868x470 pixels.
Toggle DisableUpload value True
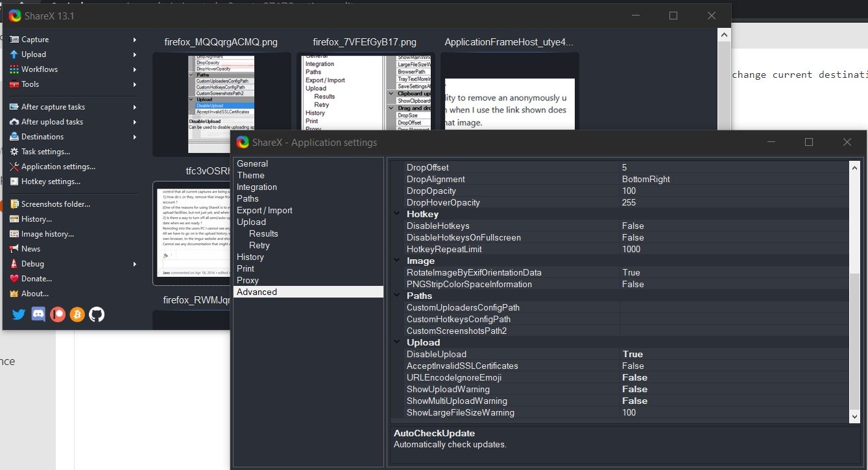click(x=734, y=354)
